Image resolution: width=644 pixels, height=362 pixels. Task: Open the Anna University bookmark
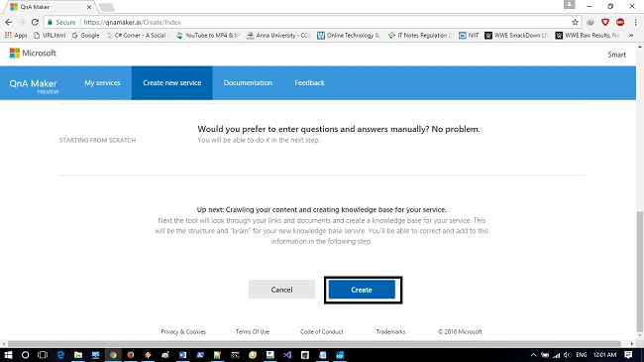pos(278,36)
